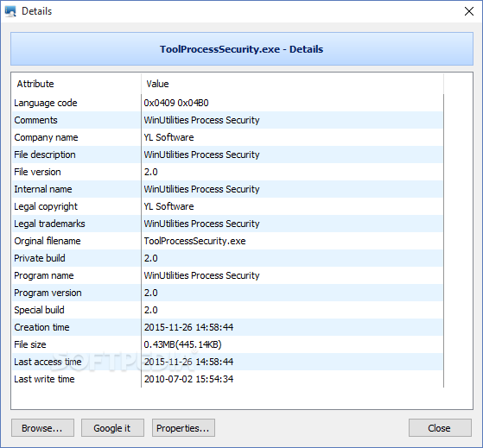Click the Close button at the bottom
This screenshot has width=483, height=448.
(x=440, y=427)
